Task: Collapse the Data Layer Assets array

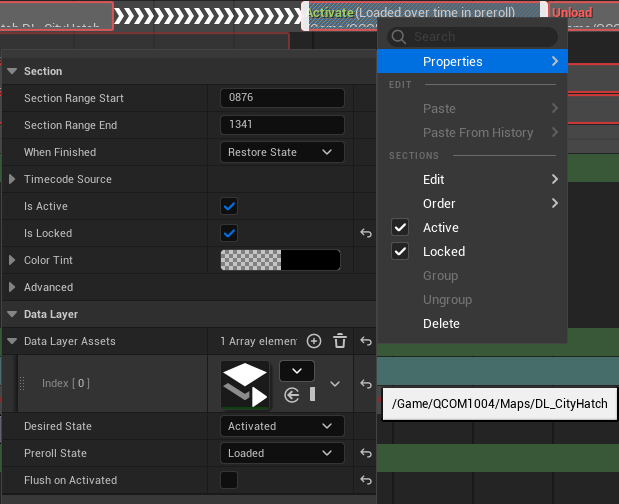Action: (x=12, y=341)
